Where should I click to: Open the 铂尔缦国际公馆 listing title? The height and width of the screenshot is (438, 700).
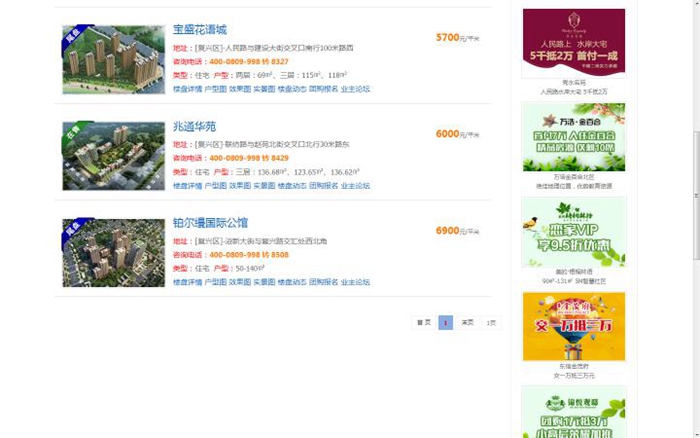click(x=210, y=223)
